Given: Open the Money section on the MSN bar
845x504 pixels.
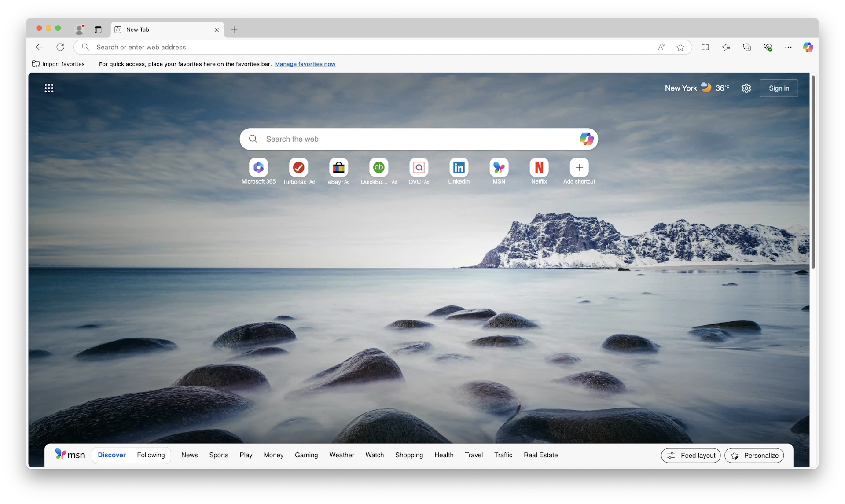Looking at the screenshot, I should tap(273, 455).
